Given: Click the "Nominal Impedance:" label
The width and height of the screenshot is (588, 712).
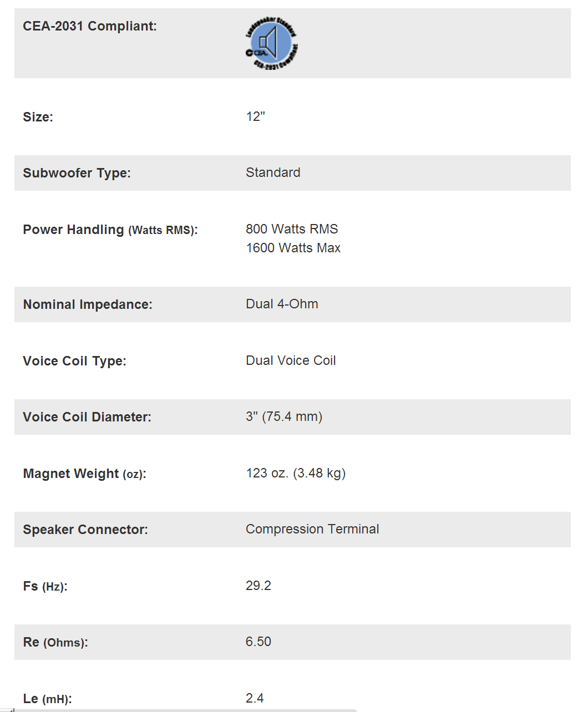Looking at the screenshot, I should [88, 304].
